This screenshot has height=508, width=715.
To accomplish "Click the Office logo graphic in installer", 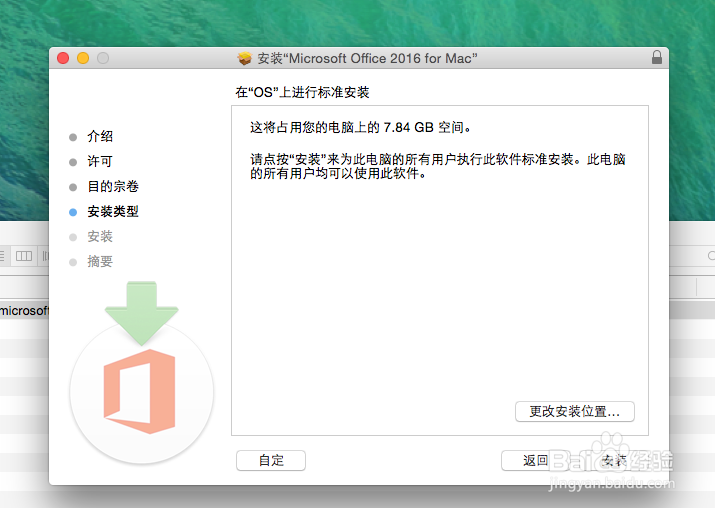I will [x=140, y=391].
